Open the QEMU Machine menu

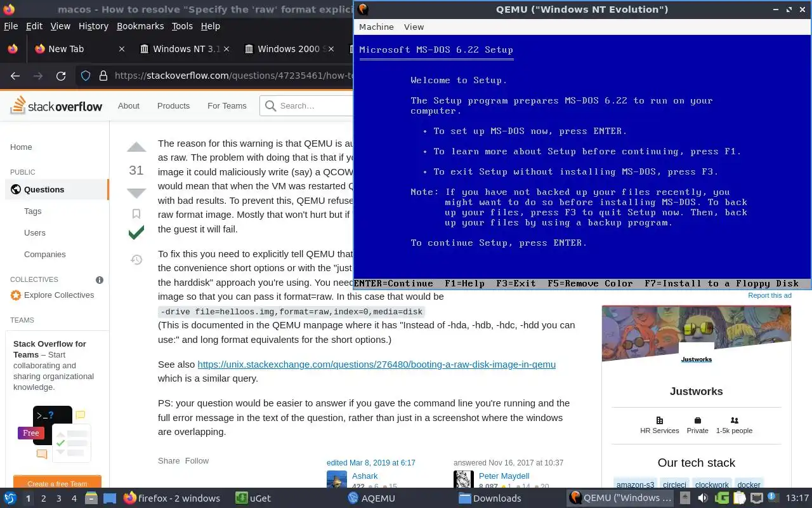[x=376, y=27]
